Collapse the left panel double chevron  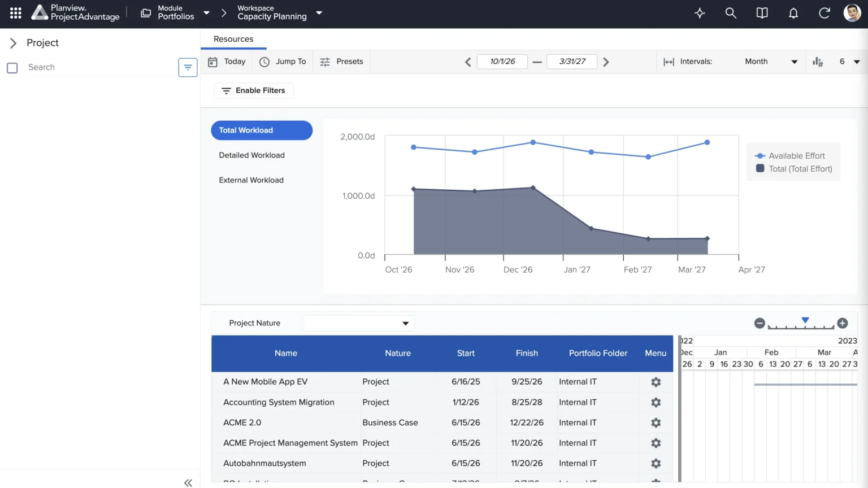click(x=188, y=482)
